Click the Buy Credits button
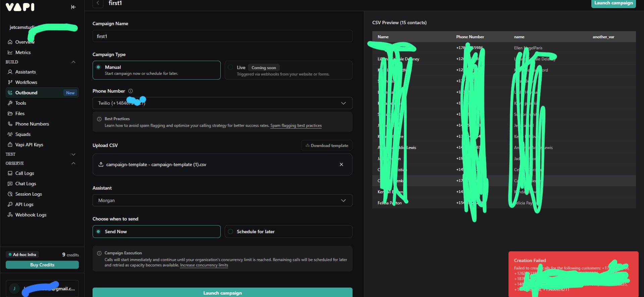This screenshot has height=297, width=644. 42,265
